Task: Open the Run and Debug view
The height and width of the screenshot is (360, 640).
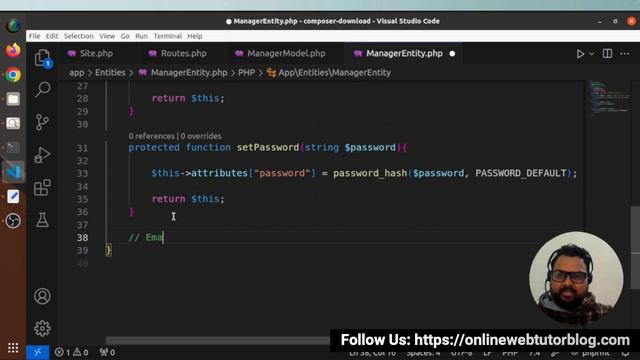Action: (x=42, y=155)
